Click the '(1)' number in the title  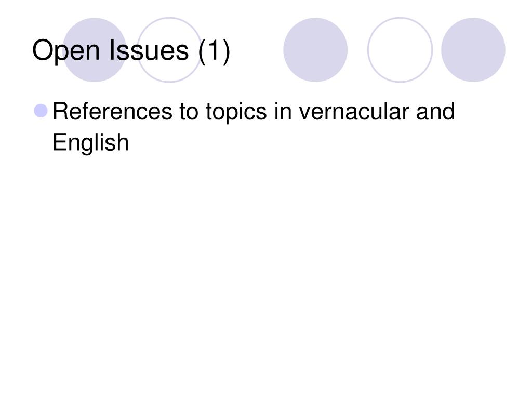pos(215,51)
